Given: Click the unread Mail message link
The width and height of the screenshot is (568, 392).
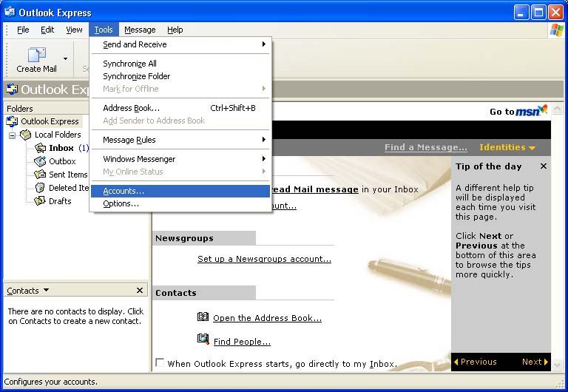Looking at the screenshot, I should 315,189.
